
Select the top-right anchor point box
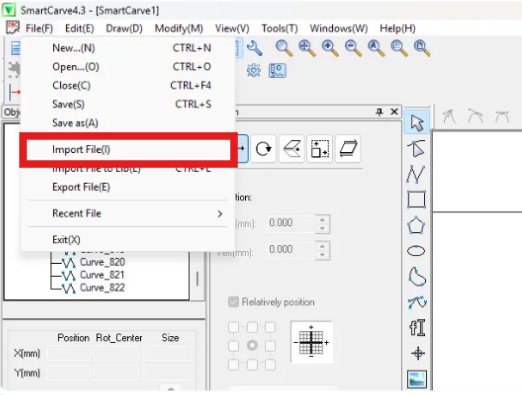point(270,327)
